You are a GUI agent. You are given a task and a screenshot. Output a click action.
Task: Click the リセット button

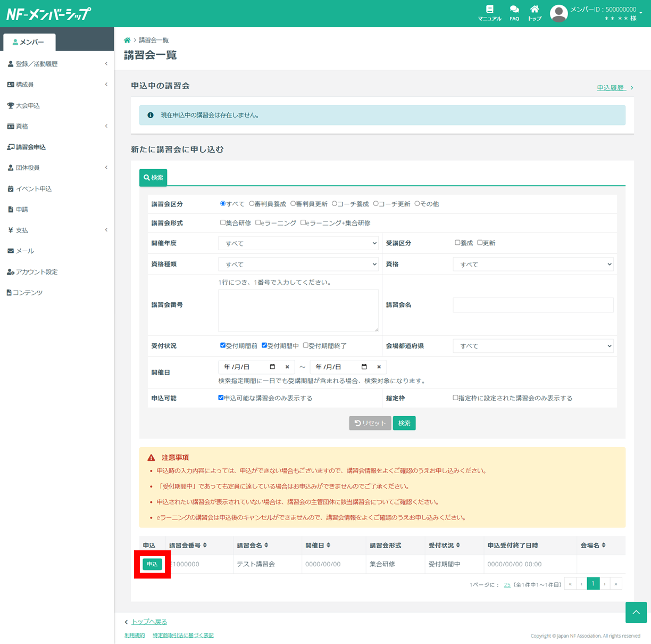(x=370, y=423)
